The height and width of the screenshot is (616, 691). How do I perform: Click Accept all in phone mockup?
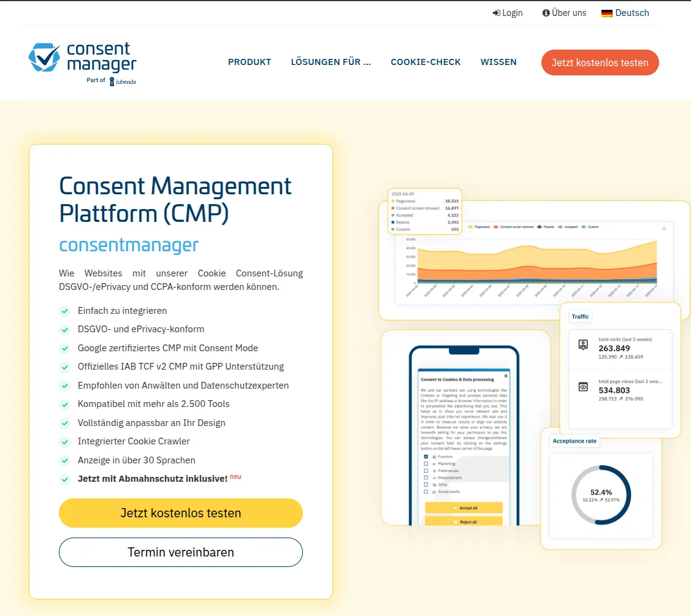(464, 508)
